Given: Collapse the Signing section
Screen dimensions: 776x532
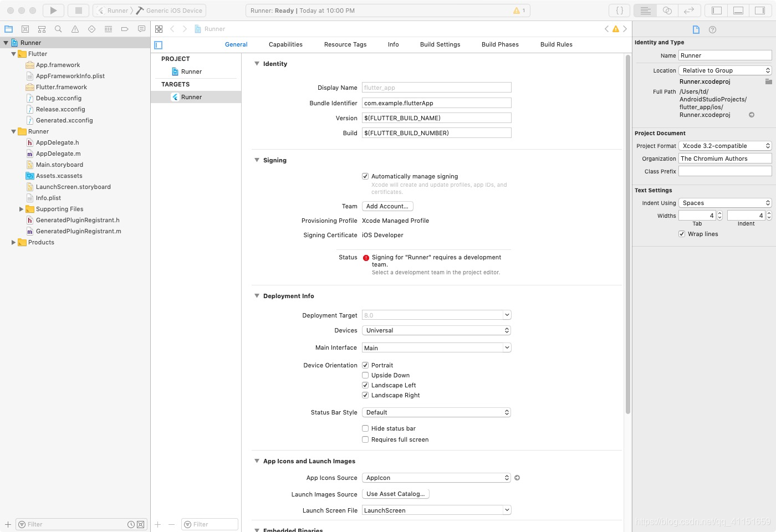Looking at the screenshot, I should coord(257,160).
